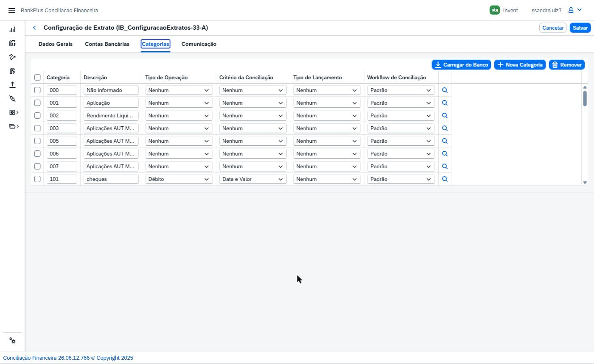Image resolution: width=594 pixels, height=364 pixels.
Task: Check the row checkbox for category 101
Action: pos(37,179)
